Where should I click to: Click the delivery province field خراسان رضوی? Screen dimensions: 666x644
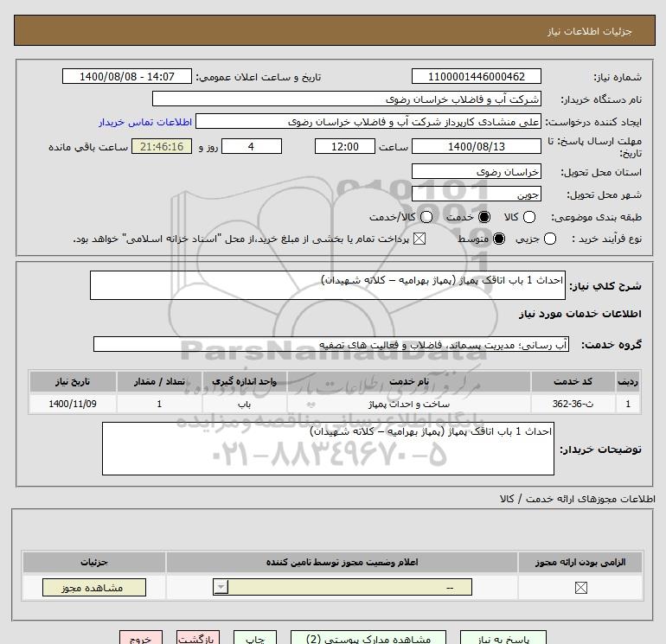(x=476, y=171)
